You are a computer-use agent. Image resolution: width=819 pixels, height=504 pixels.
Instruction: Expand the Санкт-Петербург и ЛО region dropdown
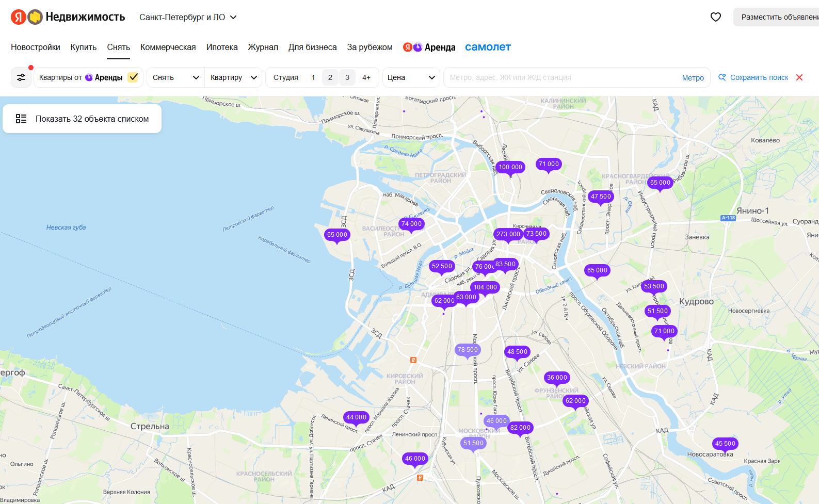tap(188, 17)
